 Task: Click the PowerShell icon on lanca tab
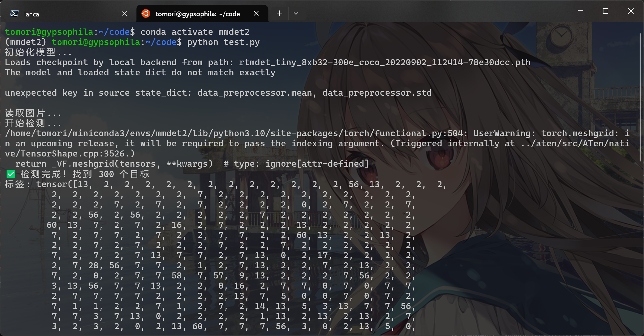coord(14,14)
